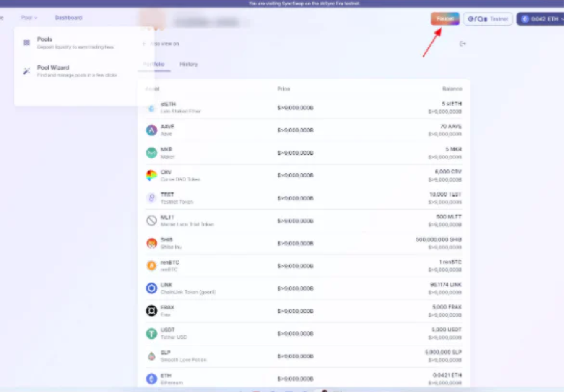Click the FRAX token icon
Viewport: 564px width, 392px height.
pyautogui.click(x=151, y=311)
